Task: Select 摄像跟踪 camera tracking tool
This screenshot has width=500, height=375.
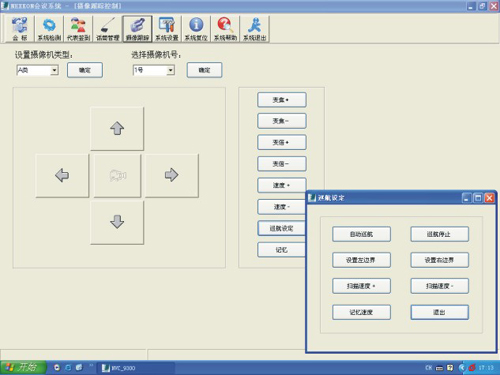Action: click(x=137, y=29)
